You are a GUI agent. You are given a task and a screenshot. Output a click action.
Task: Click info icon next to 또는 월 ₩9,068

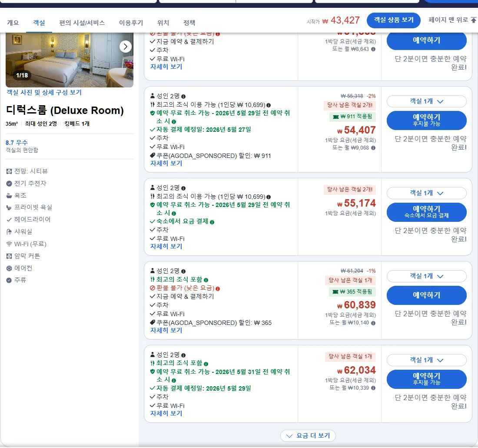(373, 148)
